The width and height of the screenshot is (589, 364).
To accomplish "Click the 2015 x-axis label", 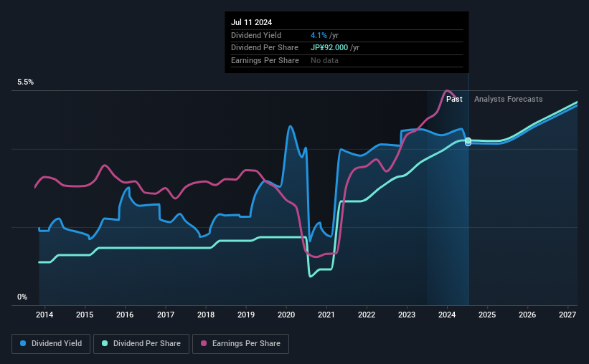I will click(85, 315).
